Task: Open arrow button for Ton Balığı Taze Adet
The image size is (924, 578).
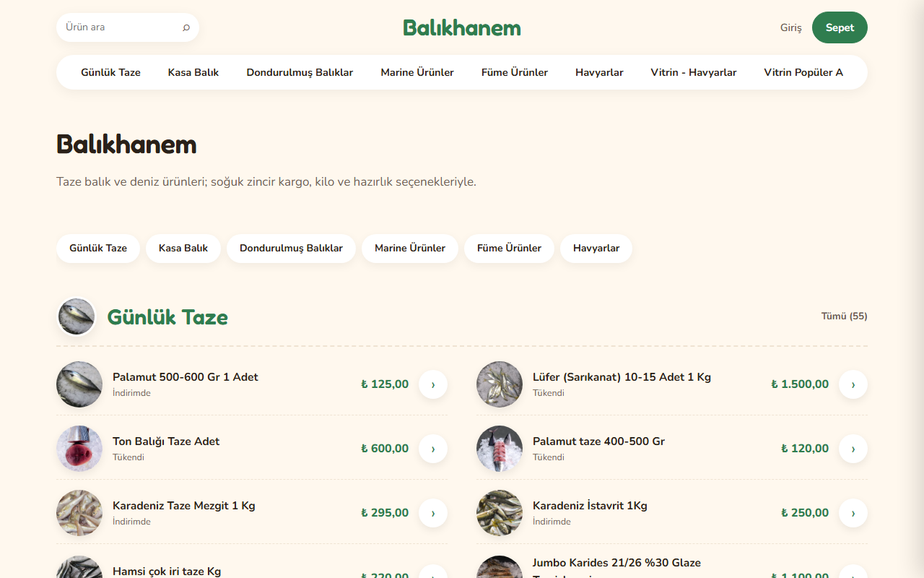Action: pos(433,449)
